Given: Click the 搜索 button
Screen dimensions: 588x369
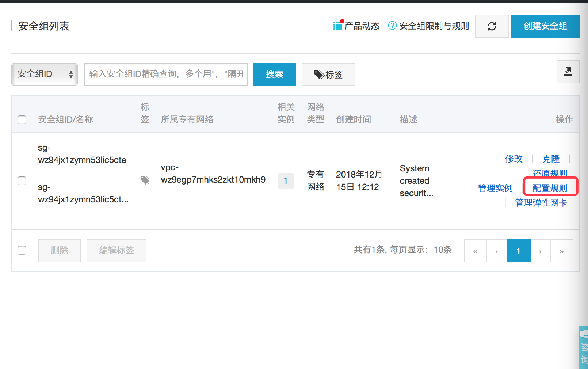Looking at the screenshot, I should tap(274, 75).
